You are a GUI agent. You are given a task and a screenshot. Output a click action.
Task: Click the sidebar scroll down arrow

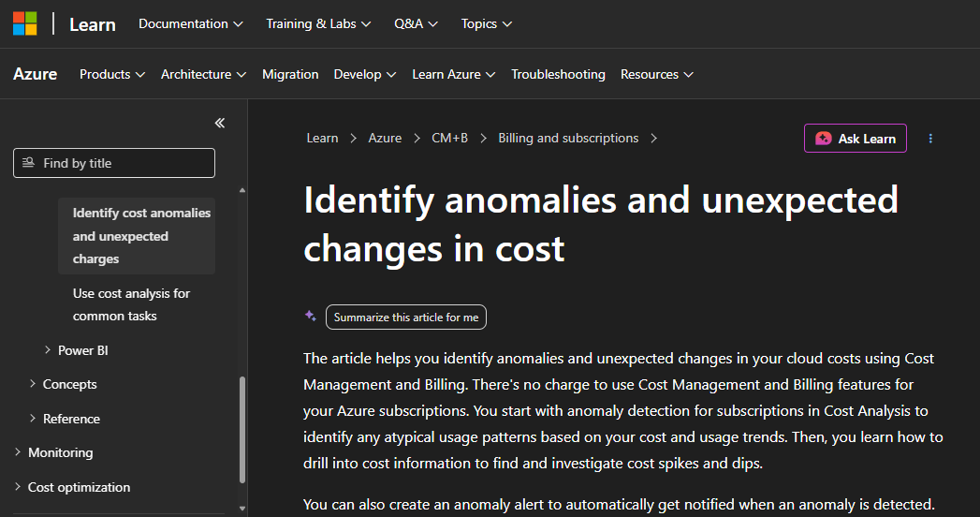coord(242,509)
